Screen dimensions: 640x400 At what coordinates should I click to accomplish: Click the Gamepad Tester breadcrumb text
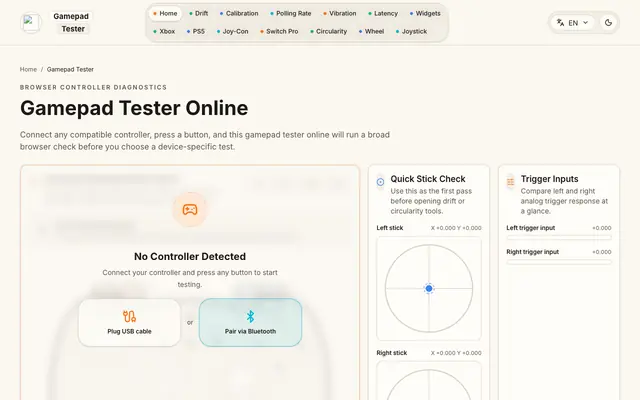70,69
